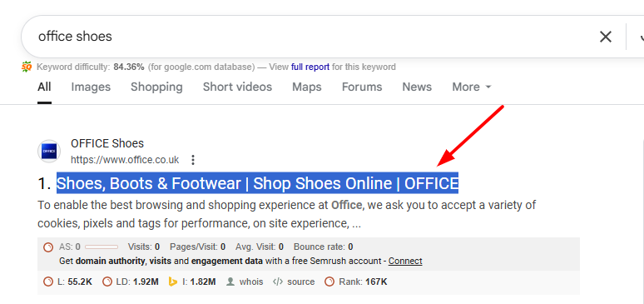Switch to the Images tab
This screenshot has width=644, height=304.
91,87
